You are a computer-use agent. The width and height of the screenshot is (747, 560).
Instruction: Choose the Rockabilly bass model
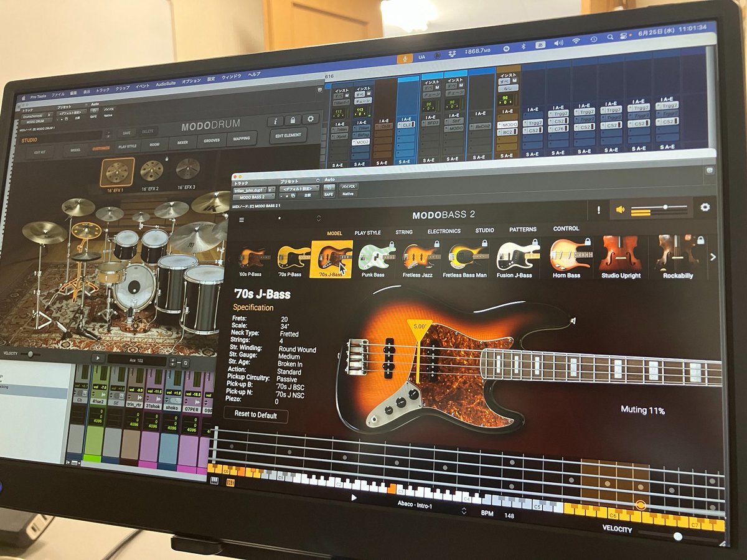coord(679,256)
